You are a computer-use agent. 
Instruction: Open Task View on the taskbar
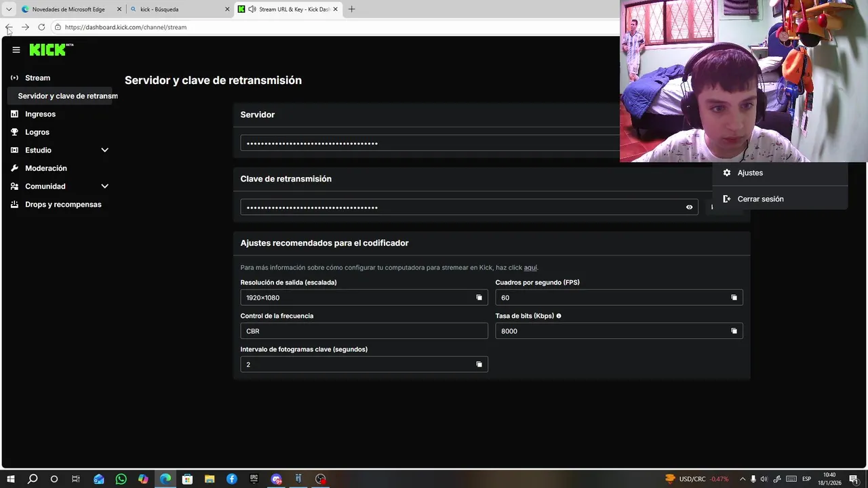coord(76,479)
